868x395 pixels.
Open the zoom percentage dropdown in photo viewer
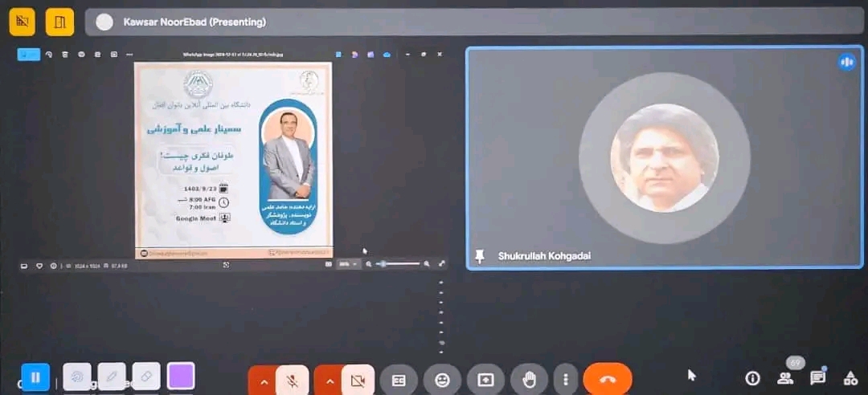[348, 264]
